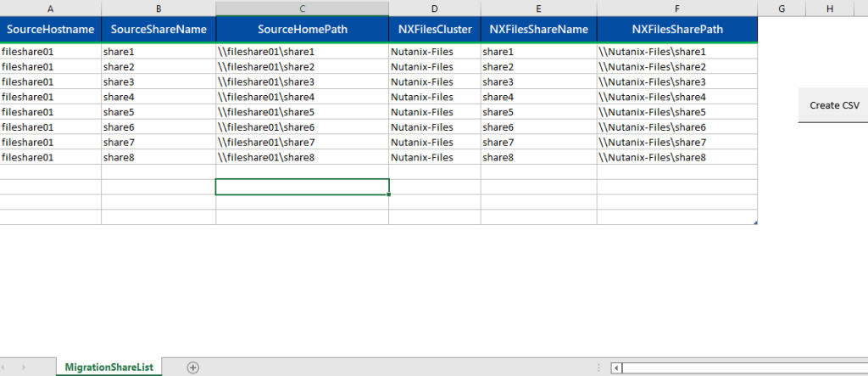Image resolution: width=868 pixels, height=376 pixels.
Task: Select share6 in NXFilesShareName column
Action: [x=538, y=126]
